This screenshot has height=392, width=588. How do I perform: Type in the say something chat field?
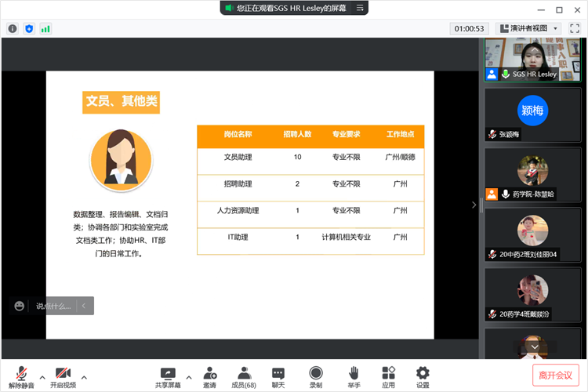pyautogui.click(x=53, y=306)
